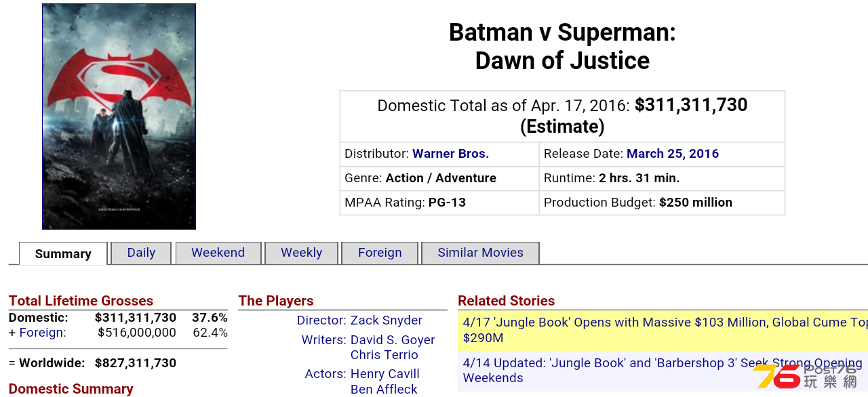Click the Director label link
This screenshot has height=397, width=868.
point(321,320)
